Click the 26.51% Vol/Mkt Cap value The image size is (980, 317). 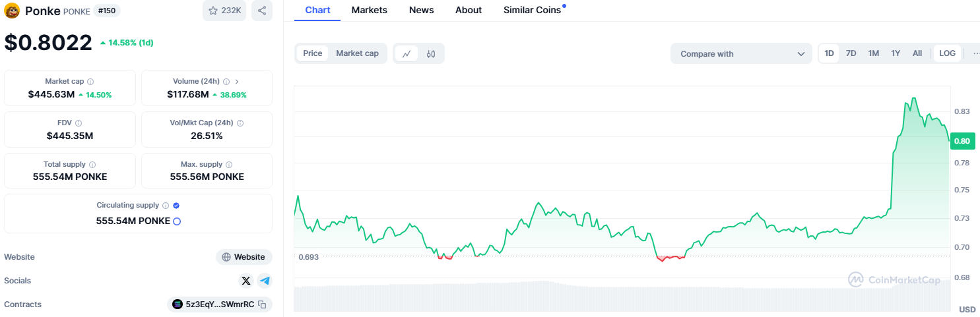pyautogui.click(x=207, y=136)
